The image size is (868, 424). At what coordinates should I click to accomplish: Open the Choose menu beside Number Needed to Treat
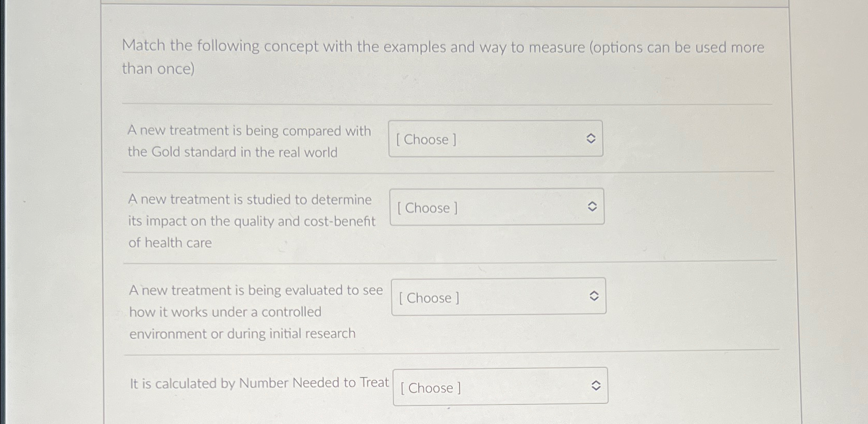click(500, 386)
